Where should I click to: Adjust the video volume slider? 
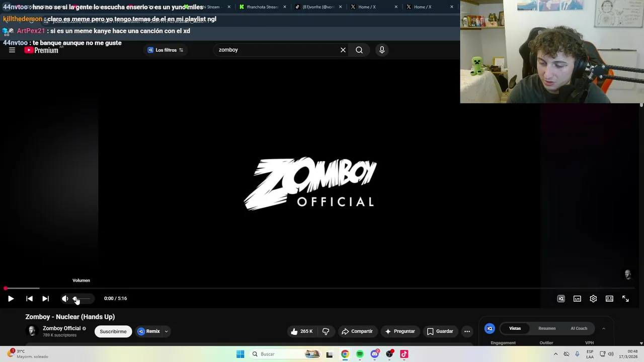82,299
